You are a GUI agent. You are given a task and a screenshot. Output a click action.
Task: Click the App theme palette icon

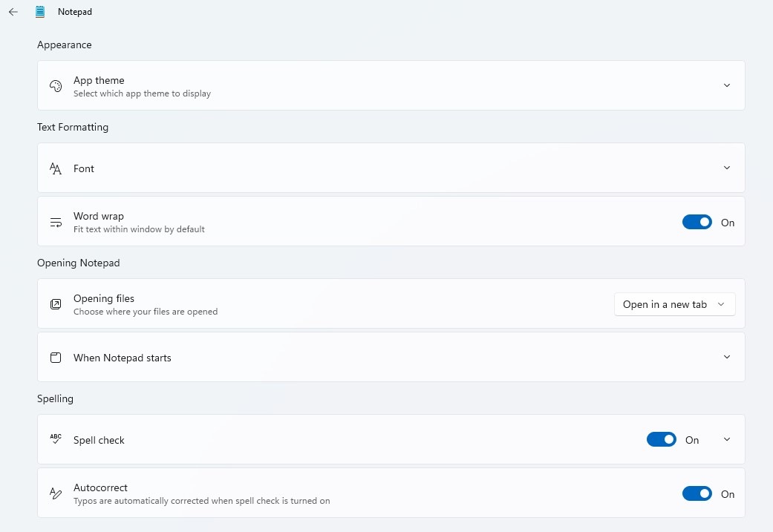55,85
